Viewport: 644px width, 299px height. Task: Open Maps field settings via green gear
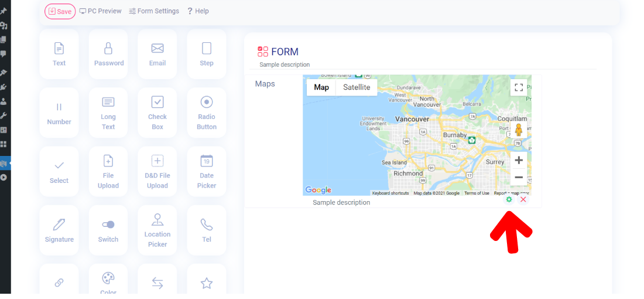(509, 199)
